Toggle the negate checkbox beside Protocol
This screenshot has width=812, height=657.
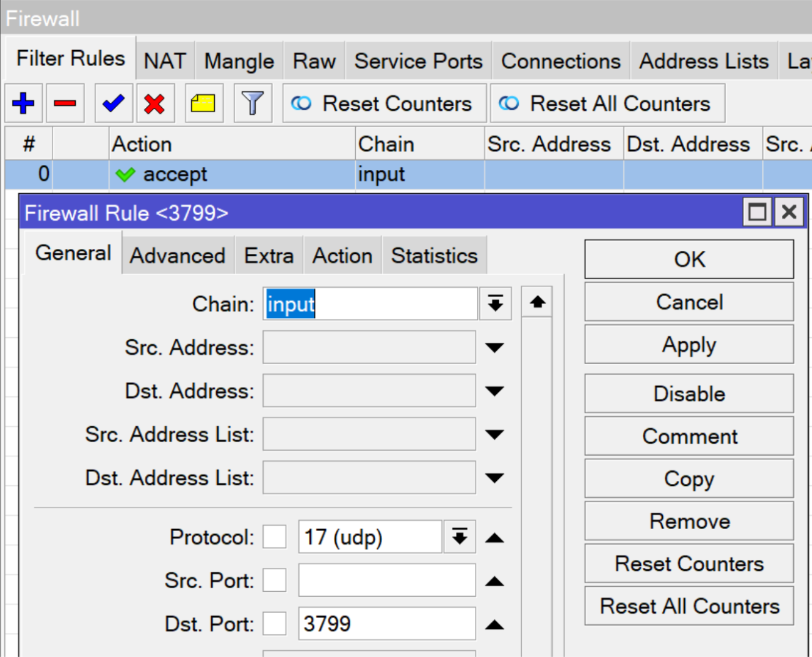point(274,537)
